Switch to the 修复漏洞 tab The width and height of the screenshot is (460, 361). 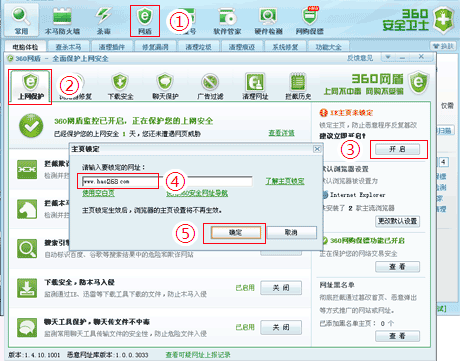pos(155,47)
